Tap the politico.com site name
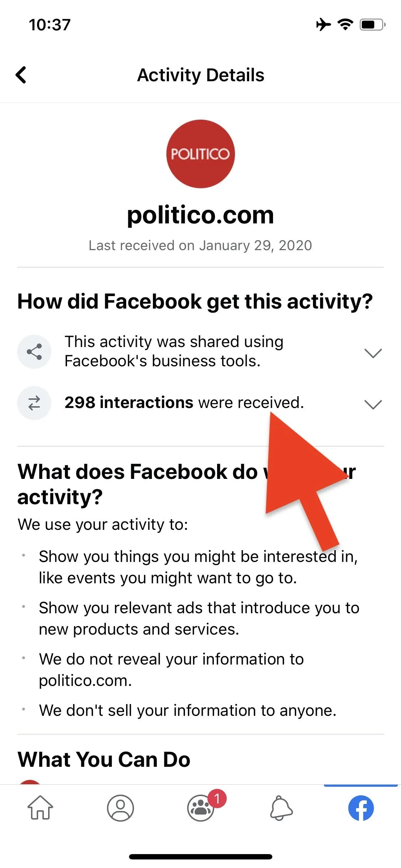The image size is (401, 868). [x=201, y=215]
